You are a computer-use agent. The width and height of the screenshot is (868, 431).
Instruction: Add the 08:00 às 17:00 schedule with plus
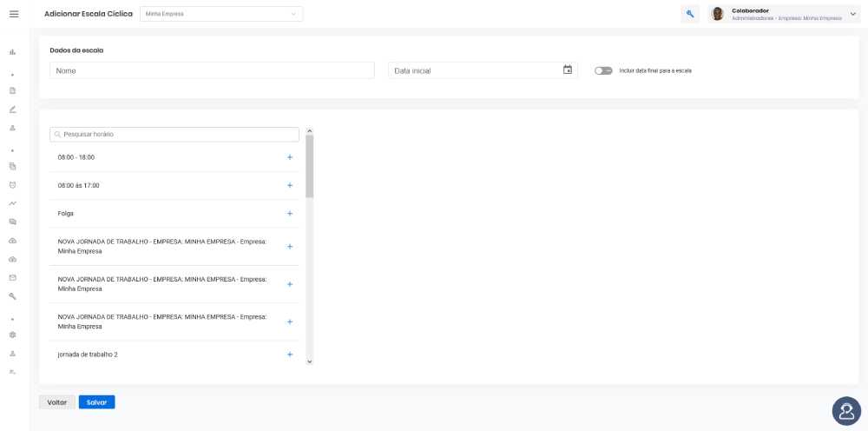(x=290, y=185)
